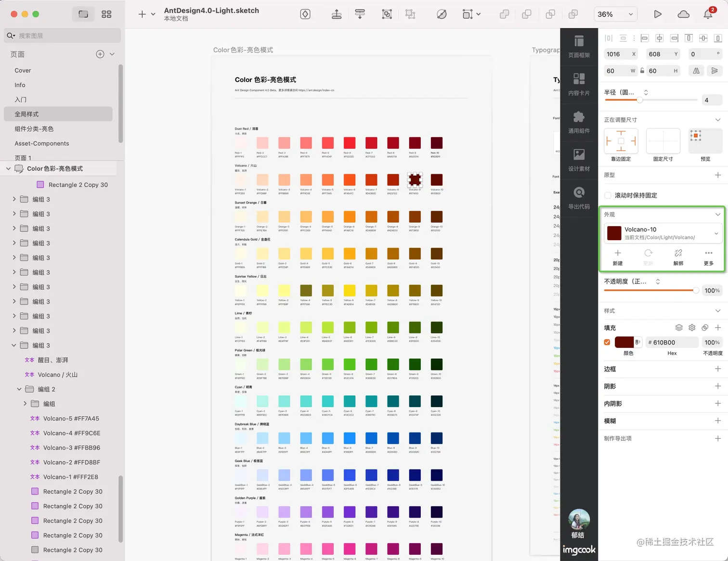Open the Insert menu chevron
The image size is (728, 561).
coord(153,14)
